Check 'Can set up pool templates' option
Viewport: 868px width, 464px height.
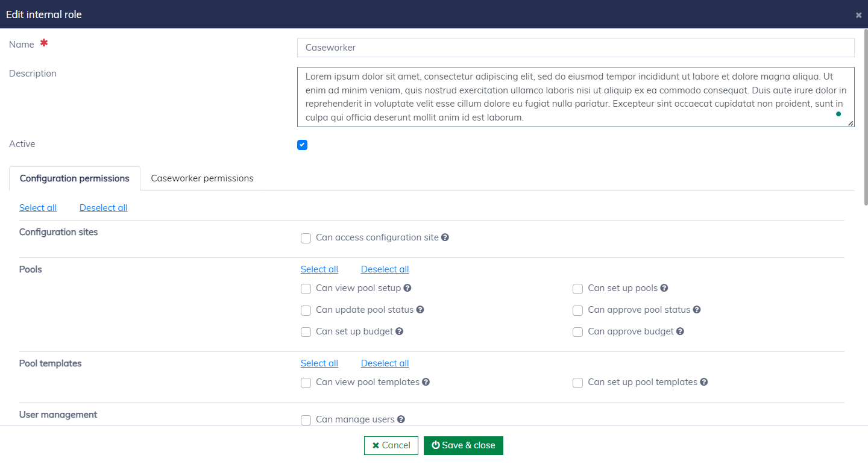tap(578, 383)
